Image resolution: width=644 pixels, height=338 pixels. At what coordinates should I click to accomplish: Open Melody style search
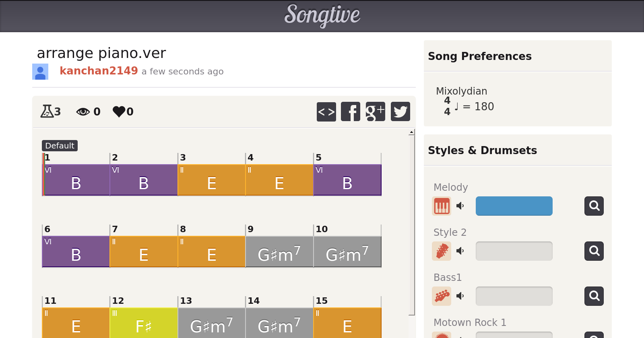[x=594, y=206]
